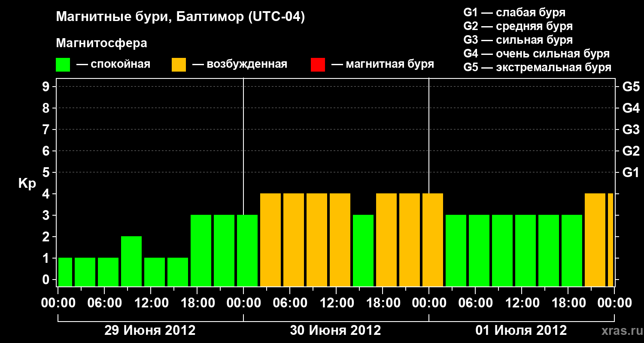Viewport: 644px width, 343px height.
Task: Click the '01 Июля 2012' date label
Action: [521, 331]
